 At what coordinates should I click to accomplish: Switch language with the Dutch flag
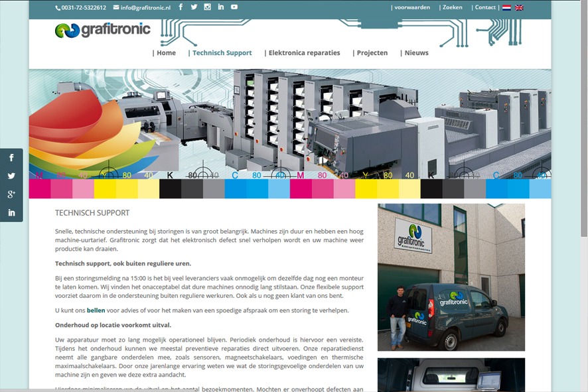(506, 7)
